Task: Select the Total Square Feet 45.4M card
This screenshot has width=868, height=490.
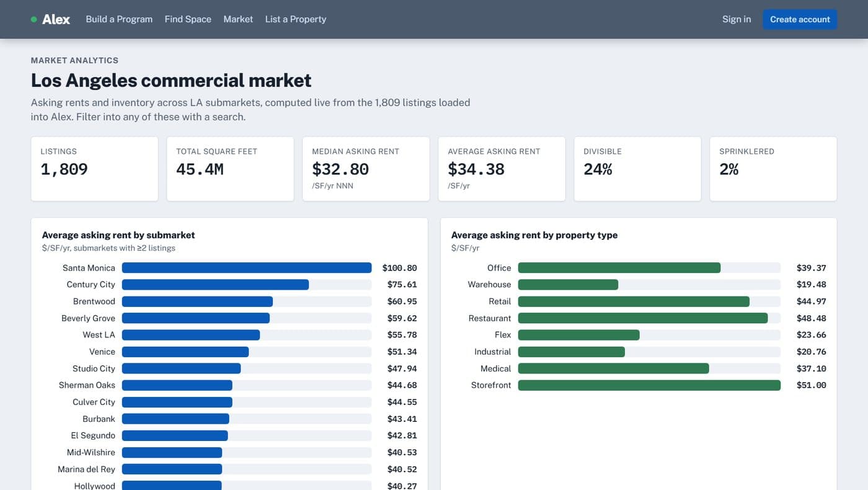Action: point(230,169)
